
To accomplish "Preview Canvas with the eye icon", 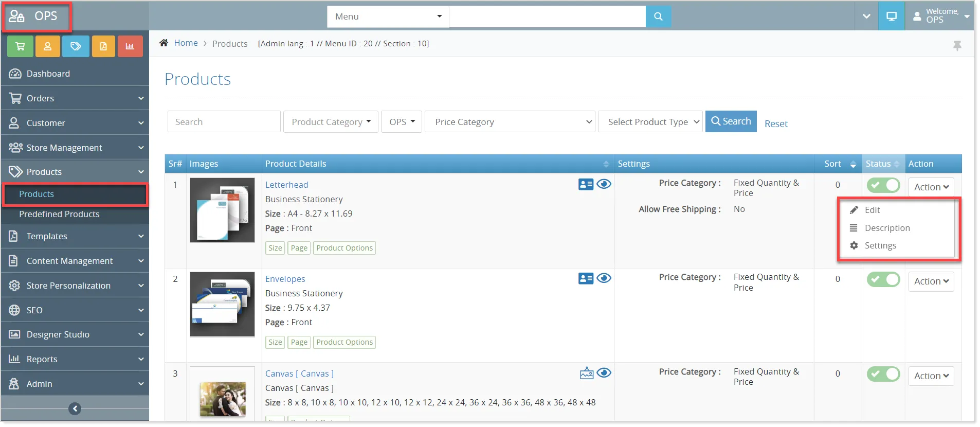I will tap(604, 373).
